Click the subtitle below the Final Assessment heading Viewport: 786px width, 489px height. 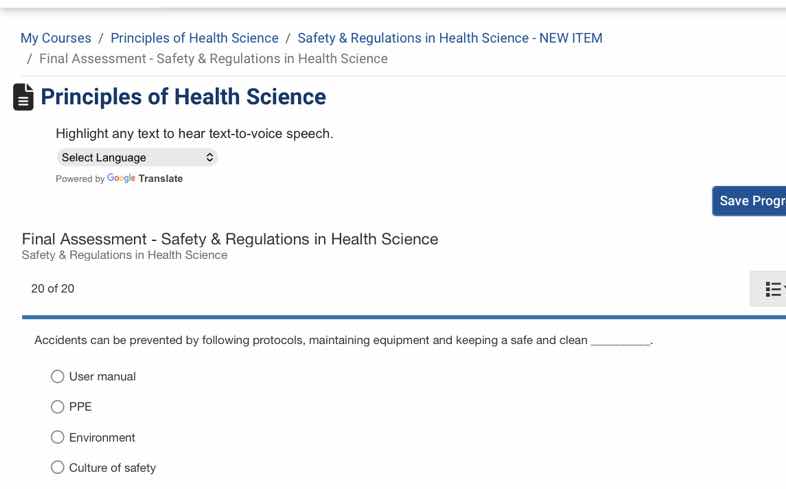pyautogui.click(x=124, y=255)
